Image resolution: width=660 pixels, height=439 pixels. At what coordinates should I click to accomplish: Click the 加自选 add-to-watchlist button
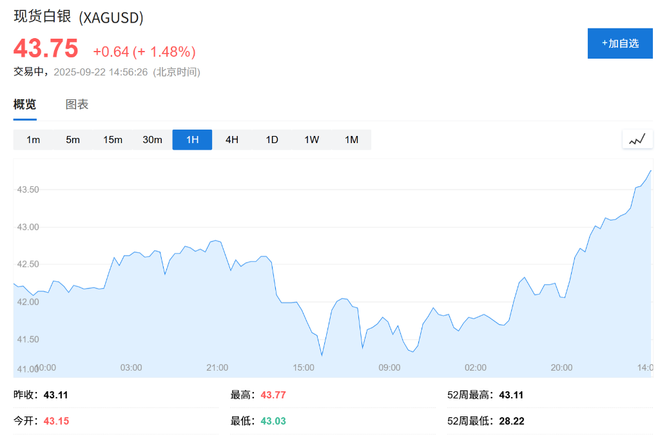coord(620,44)
